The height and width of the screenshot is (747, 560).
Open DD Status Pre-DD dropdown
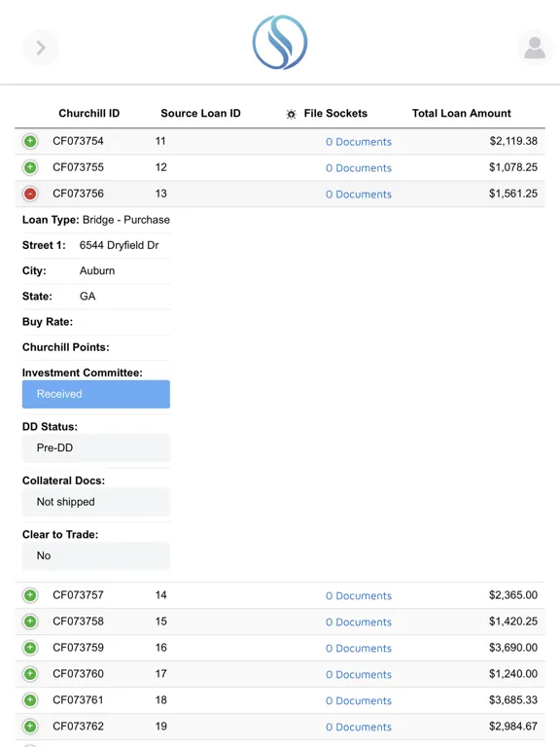click(96, 447)
